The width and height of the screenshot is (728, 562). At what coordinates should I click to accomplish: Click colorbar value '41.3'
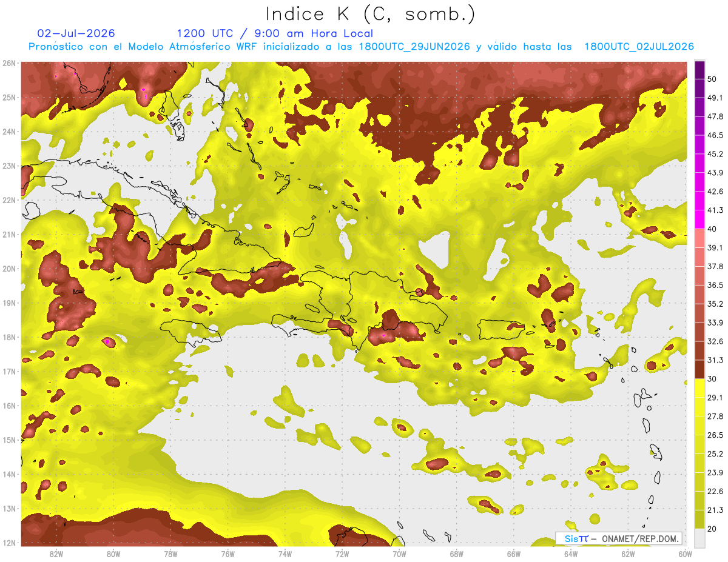click(x=715, y=210)
